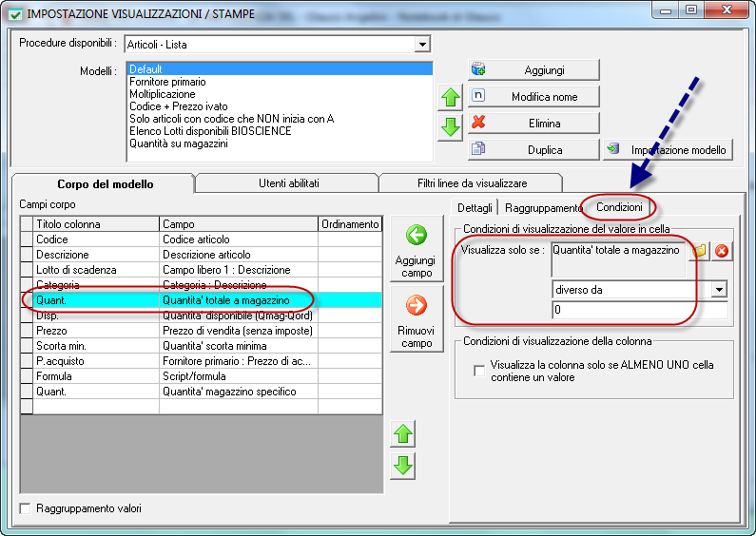This screenshot has height=536, width=756.
Task: Click 'Quantita' scorta minima' cell
Action: [238, 346]
